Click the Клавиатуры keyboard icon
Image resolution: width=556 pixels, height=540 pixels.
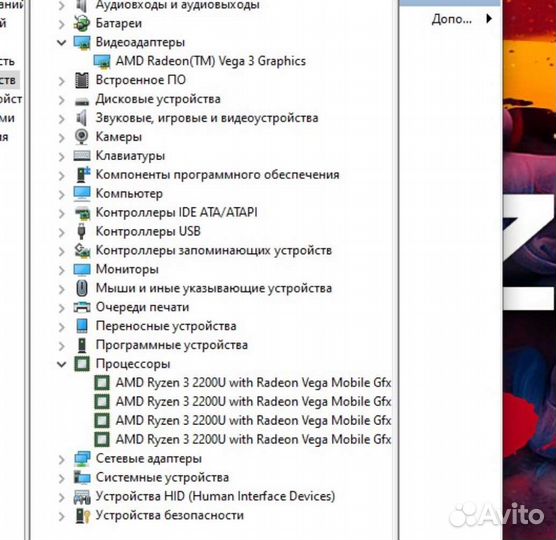[x=82, y=156]
